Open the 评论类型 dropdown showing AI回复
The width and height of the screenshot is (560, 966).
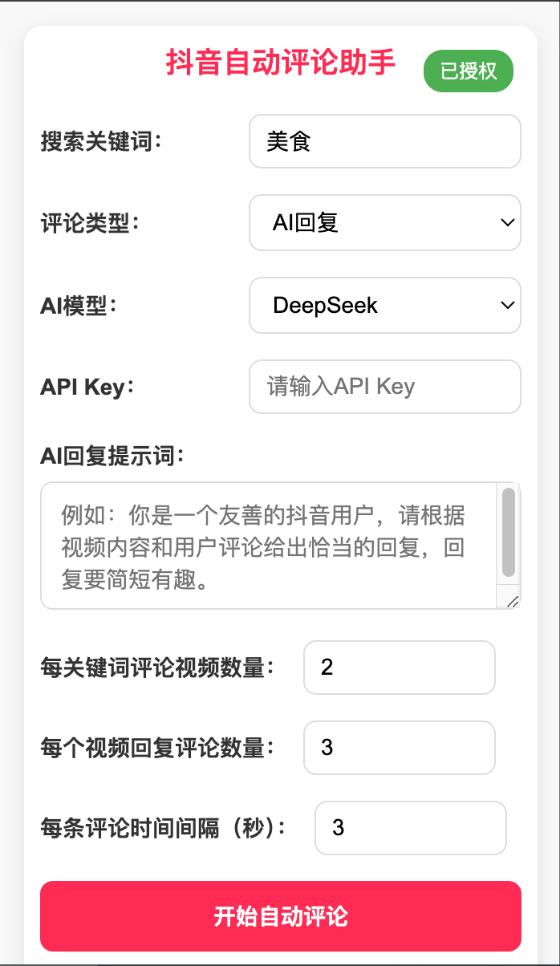[x=385, y=222]
